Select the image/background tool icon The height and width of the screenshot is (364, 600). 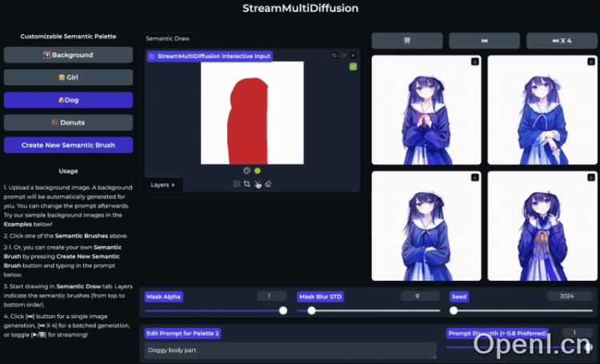point(237,184)
